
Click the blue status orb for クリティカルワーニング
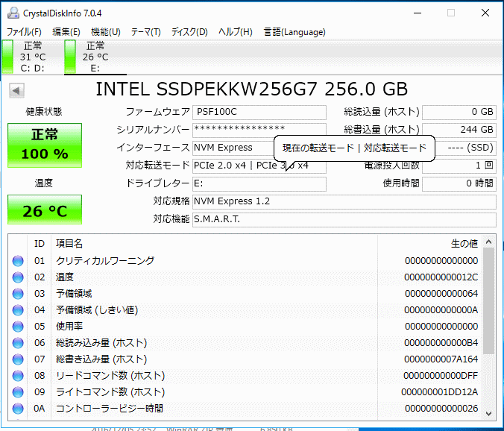point(18,261)
